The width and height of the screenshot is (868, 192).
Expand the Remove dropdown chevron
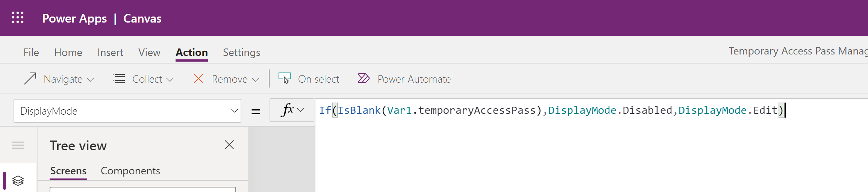(x=255, y=80)
